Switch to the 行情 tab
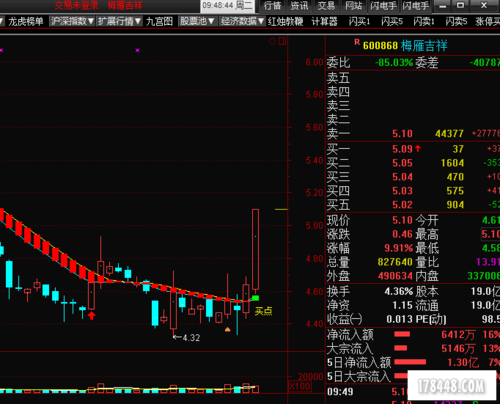 tap(272, 6)
